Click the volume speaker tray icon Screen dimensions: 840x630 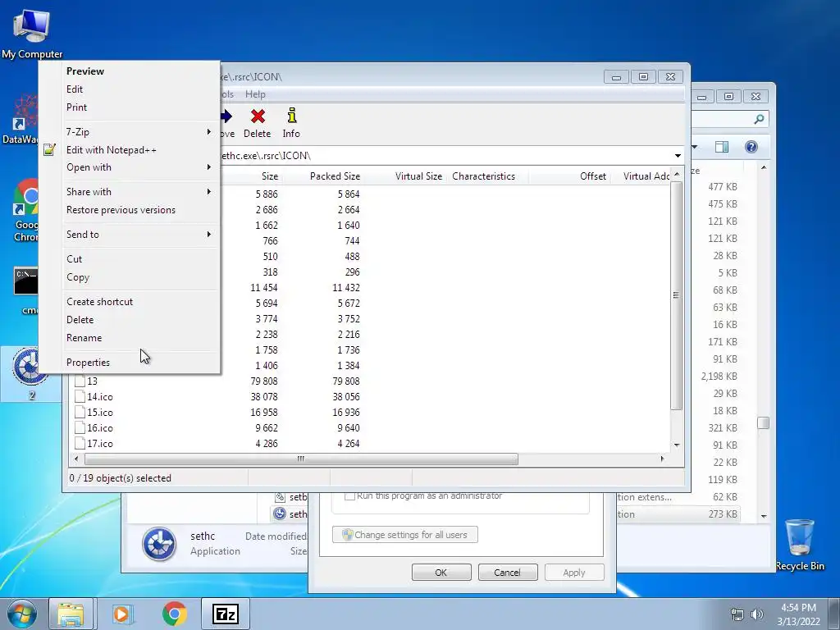point(757,614)
